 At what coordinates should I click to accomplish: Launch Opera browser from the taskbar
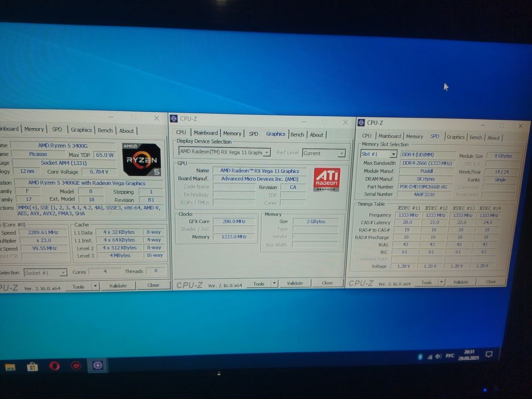[54, 366]
